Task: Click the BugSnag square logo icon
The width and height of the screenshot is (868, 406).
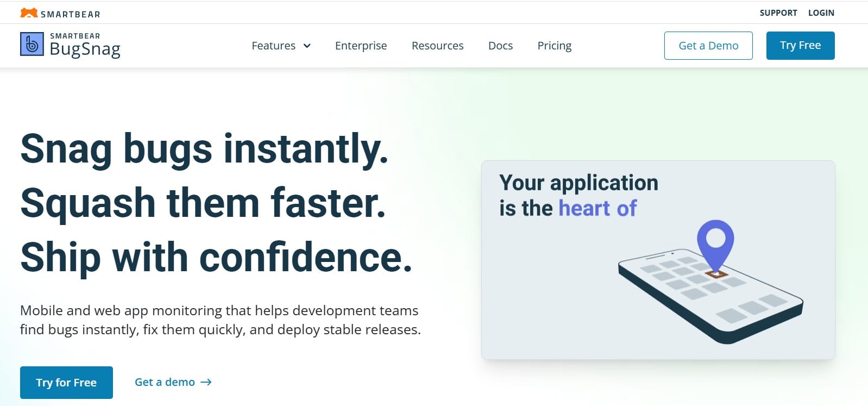Action: click(x=32, y=45)
